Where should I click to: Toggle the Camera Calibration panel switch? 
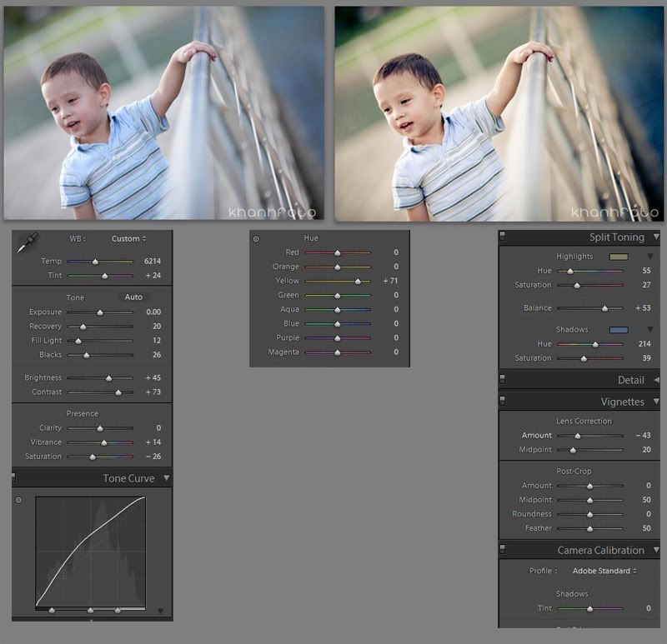[503, 549]
